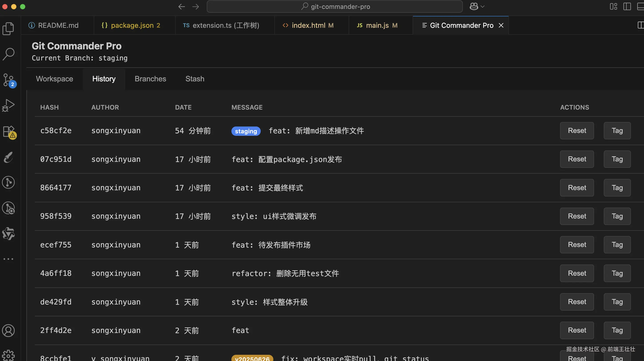Viewport: 644px width, 361px height.
Task: Click the navigate forward arrow
Action: tap(195, 7)
